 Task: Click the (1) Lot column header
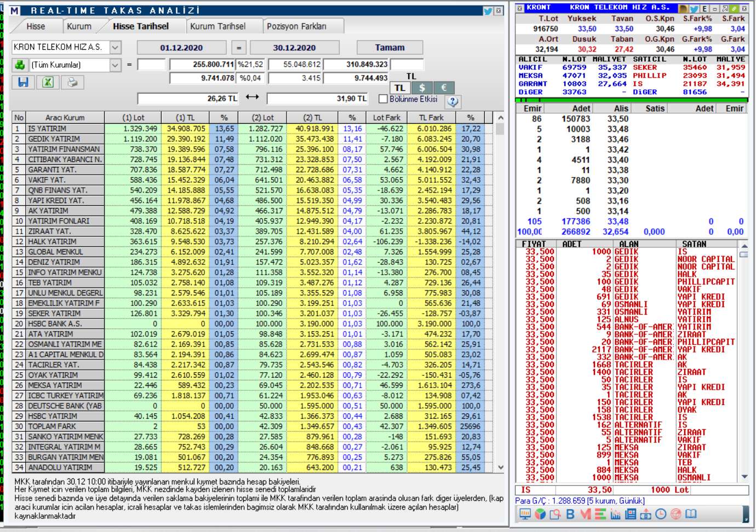click(133, 117)
